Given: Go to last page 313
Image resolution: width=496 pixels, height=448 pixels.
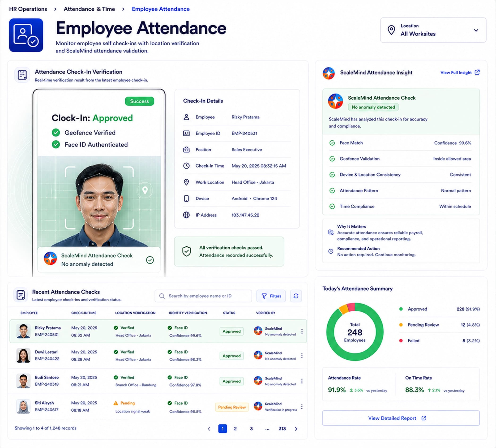Looking at the screenshot, I should 282,429.
